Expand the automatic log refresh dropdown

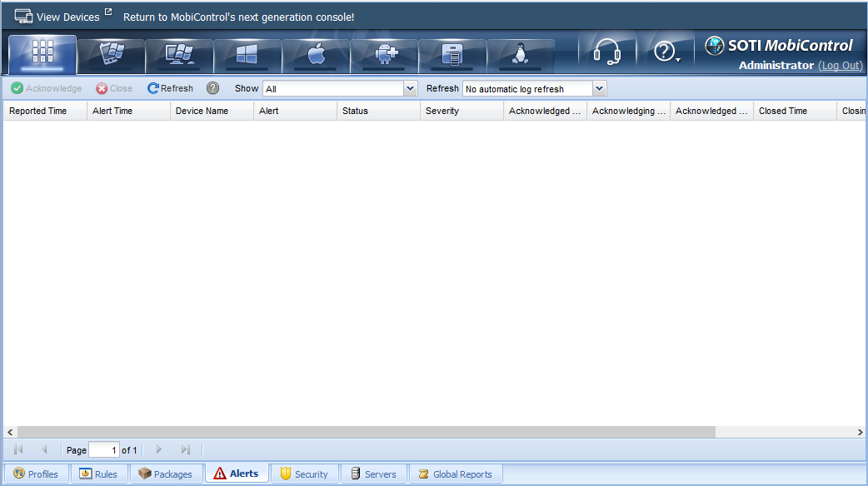point(599,89)
